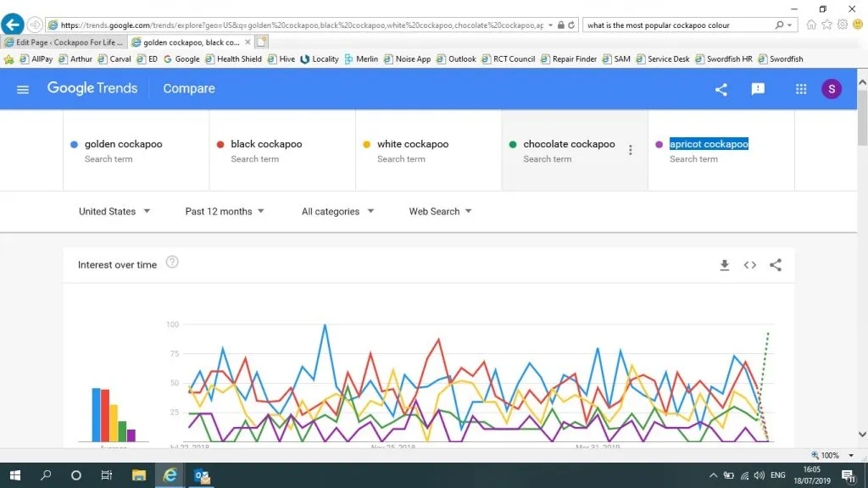Click the browser search box
Viewport: 868px width, 488px height.
(x=678, y=25)
